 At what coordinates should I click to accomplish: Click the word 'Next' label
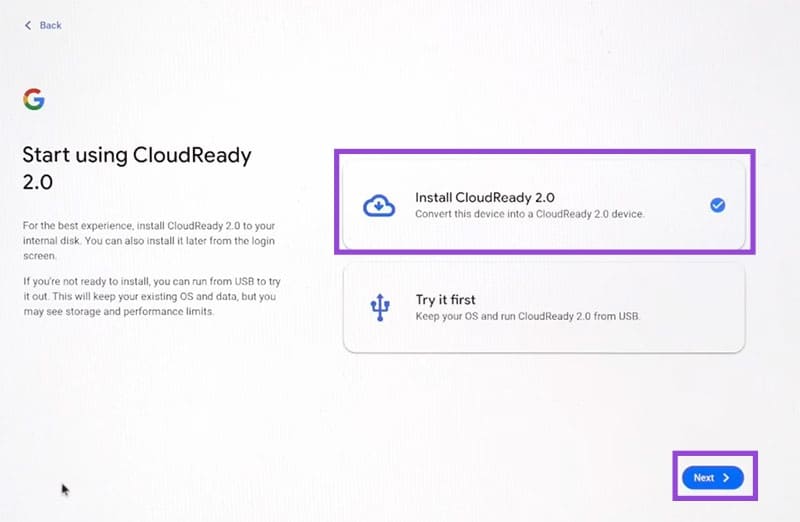tap(704, 478)
